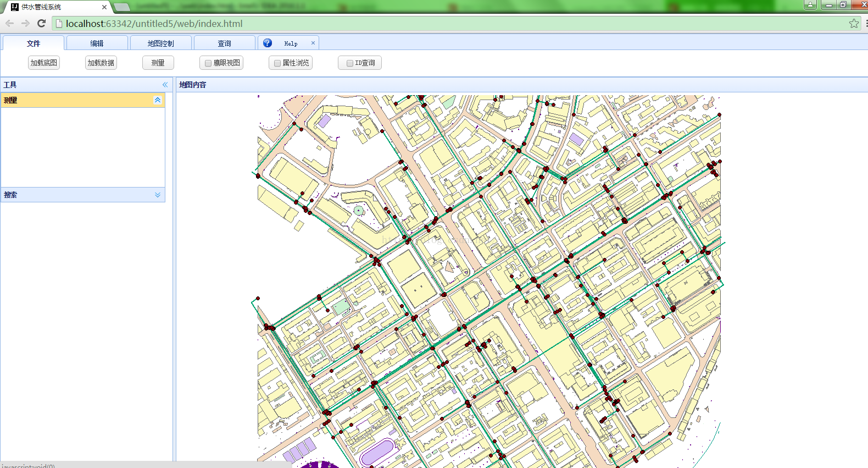Click the 加载底图 button
The width and height of the screenshot is (868, 468).
44,63
